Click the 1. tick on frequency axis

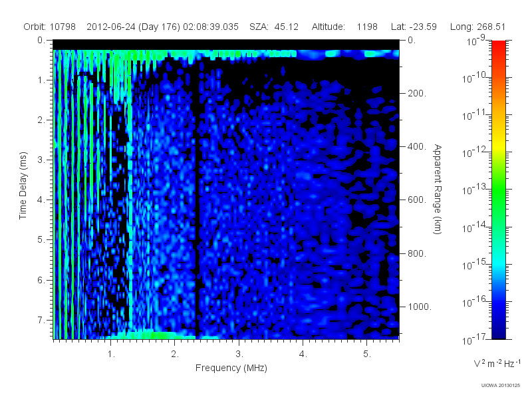click(x=111, y=354)
